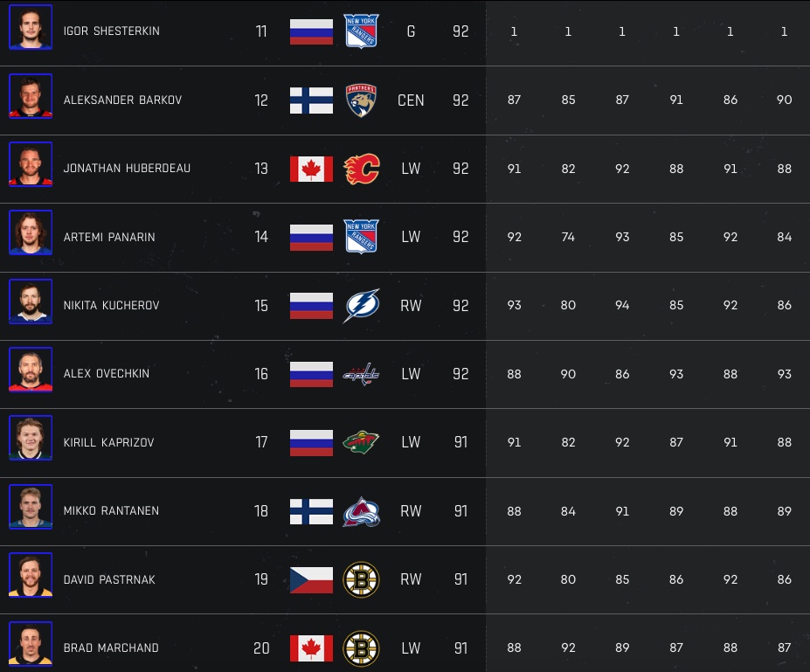Viewport: 810px width, 672px height.
Task: Select Mikko Rantanen's portrait thumbnail
Action: coord(31,507)
